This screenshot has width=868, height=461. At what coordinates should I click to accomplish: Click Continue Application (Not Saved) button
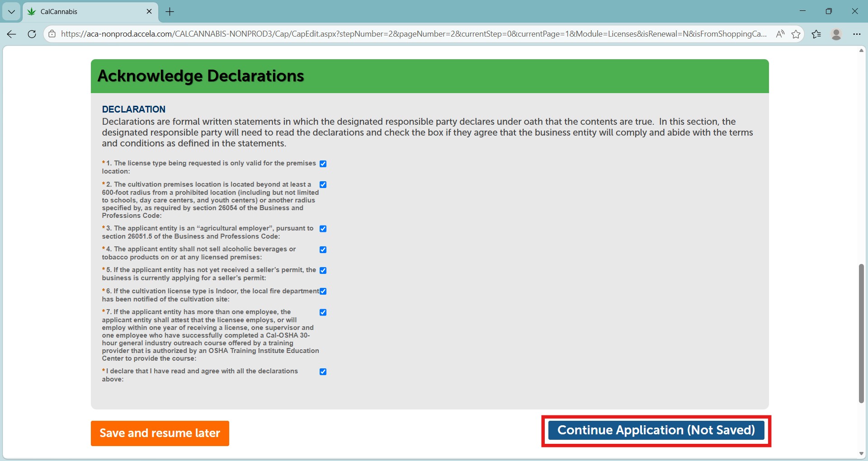[x=656, y=430]
